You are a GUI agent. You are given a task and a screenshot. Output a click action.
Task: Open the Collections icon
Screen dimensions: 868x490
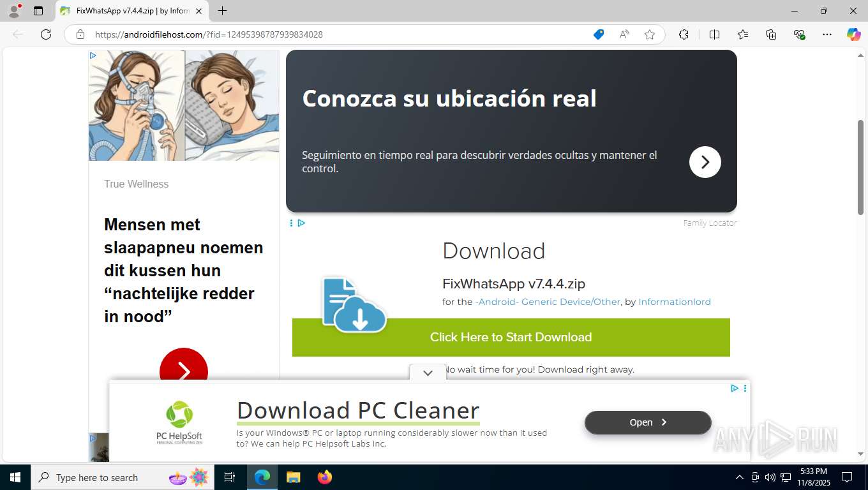[771, 34]
